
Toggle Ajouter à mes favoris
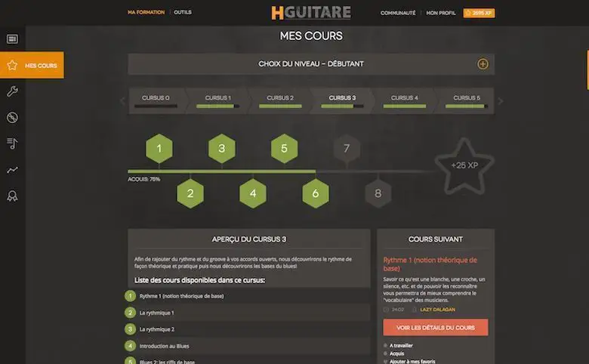tap(409, 362)
